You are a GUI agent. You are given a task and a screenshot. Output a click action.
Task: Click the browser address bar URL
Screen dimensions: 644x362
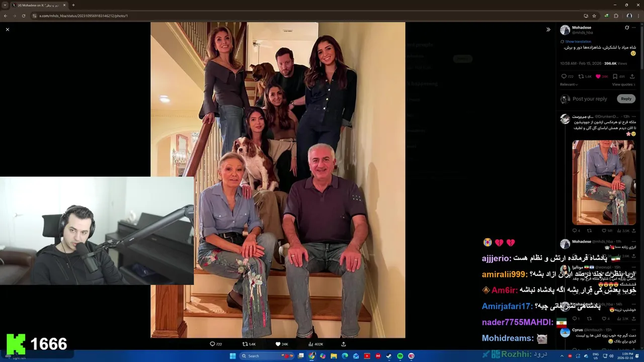84,16
